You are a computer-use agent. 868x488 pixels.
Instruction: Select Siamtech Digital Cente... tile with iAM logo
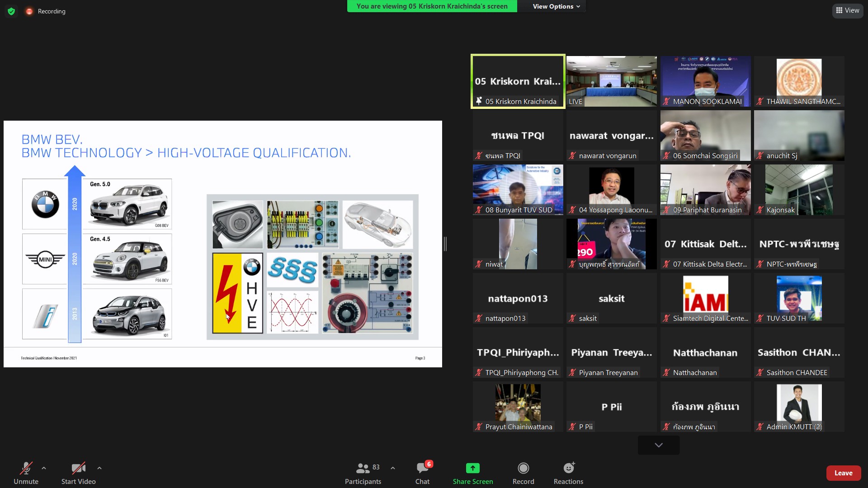coord(706,298)
